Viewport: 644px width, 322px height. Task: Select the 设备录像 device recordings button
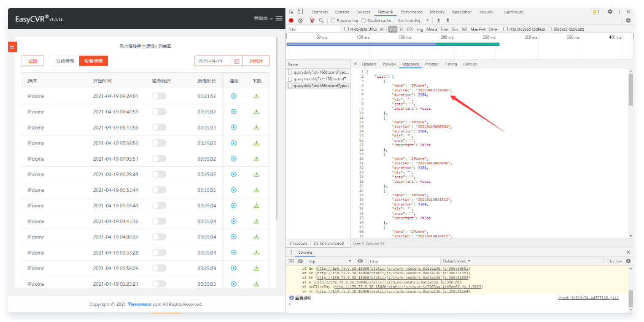tap(94, 61)
